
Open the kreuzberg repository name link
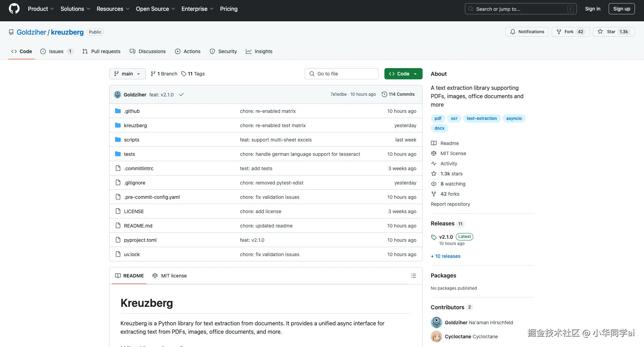pos(67,32)
